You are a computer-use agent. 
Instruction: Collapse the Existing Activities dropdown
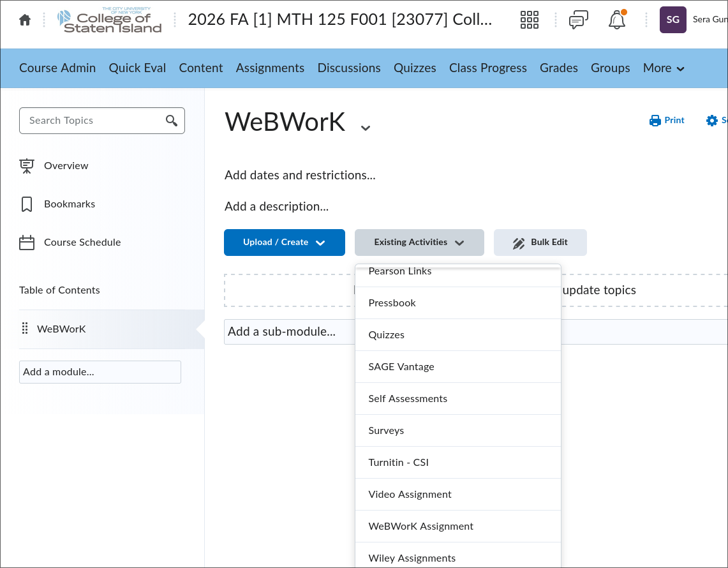point(419,243)
